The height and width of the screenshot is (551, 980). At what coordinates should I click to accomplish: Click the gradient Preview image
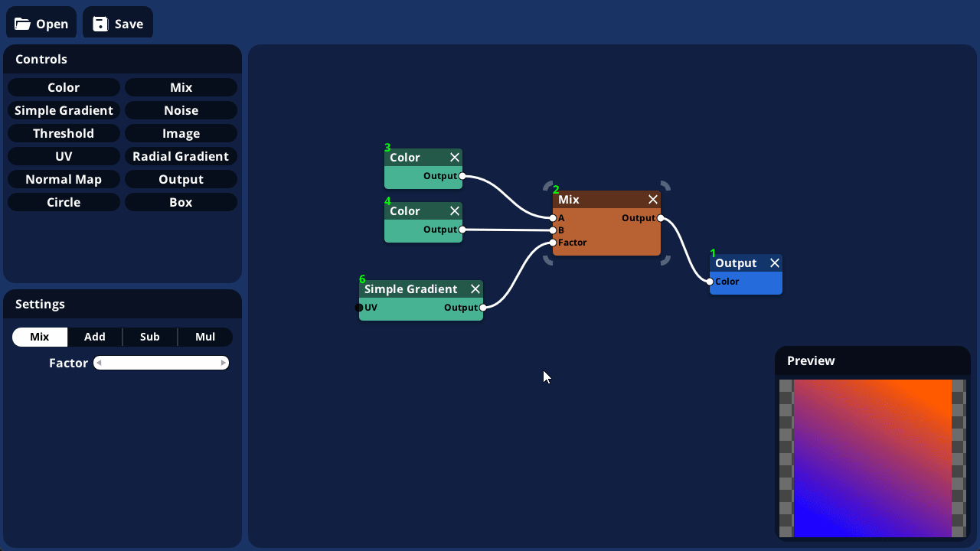(x=872, y=458)
